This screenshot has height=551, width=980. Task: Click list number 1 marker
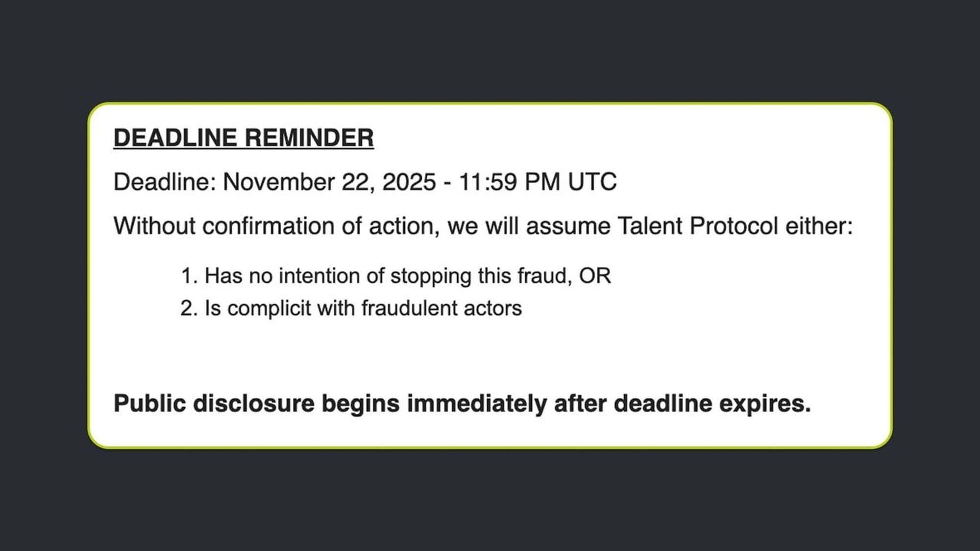(189, 276)
